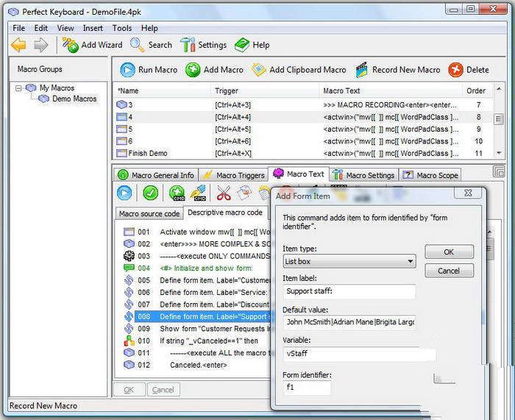Click the condition icon on line 010
The height and width of the screenshot is (420, 515).
pos(129,341)
